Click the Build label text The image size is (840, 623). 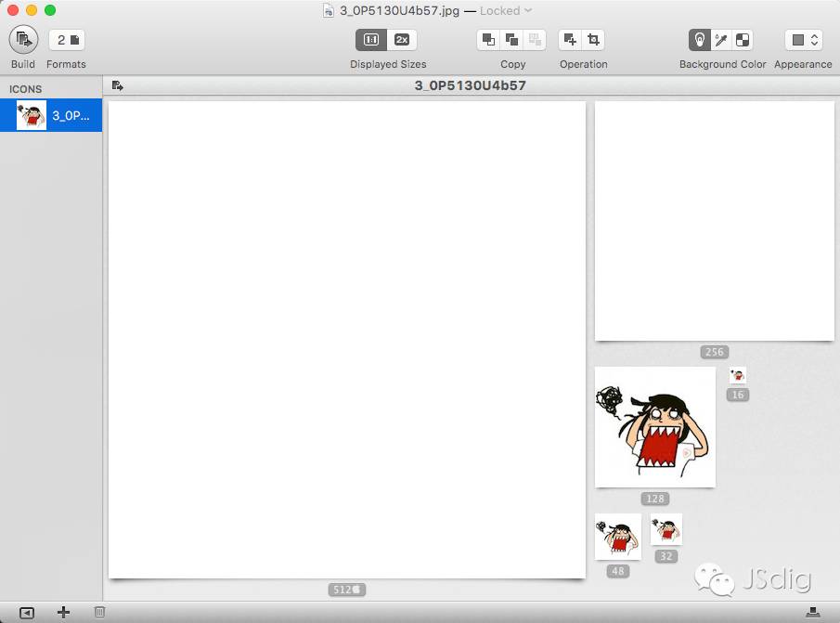click(x=23, y=64)
